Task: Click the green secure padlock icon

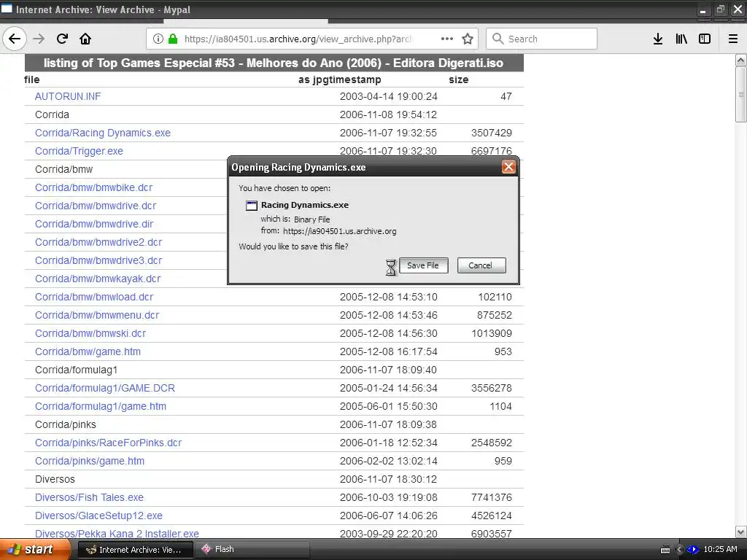Action: (173, 39)
